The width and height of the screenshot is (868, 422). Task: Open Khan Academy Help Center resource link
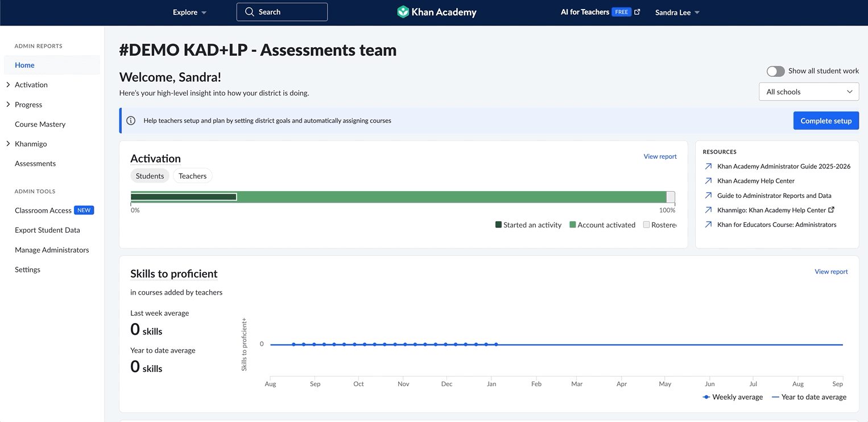coord(756,181)
